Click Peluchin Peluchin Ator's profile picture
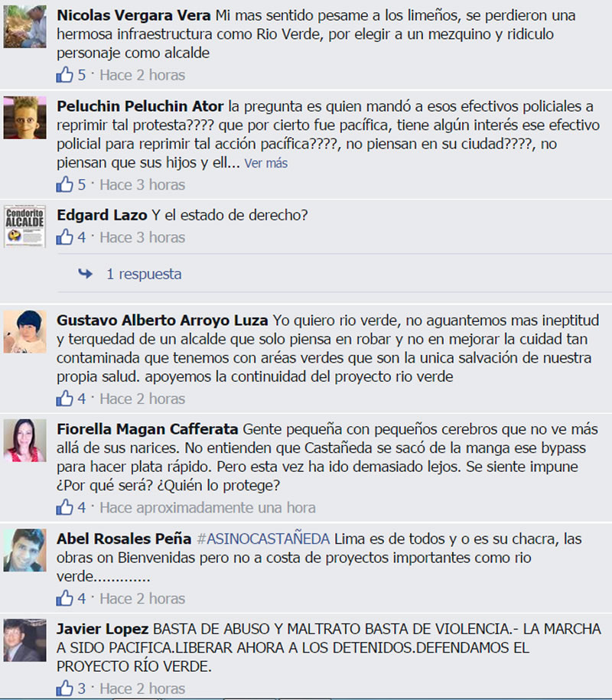Viewport: 612px width, 700px height. tap(24, 118)
